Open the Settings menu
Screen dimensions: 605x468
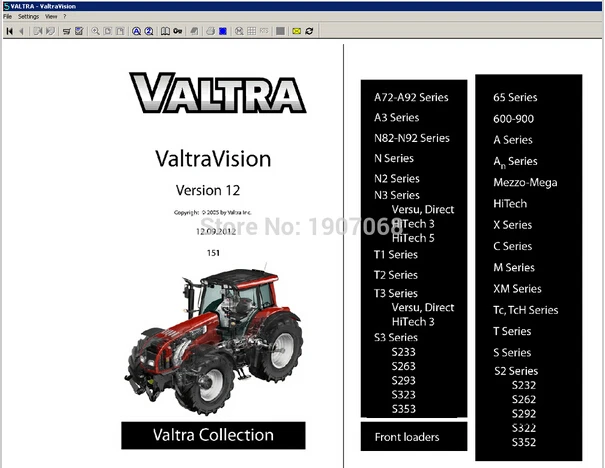pos(29,17)
